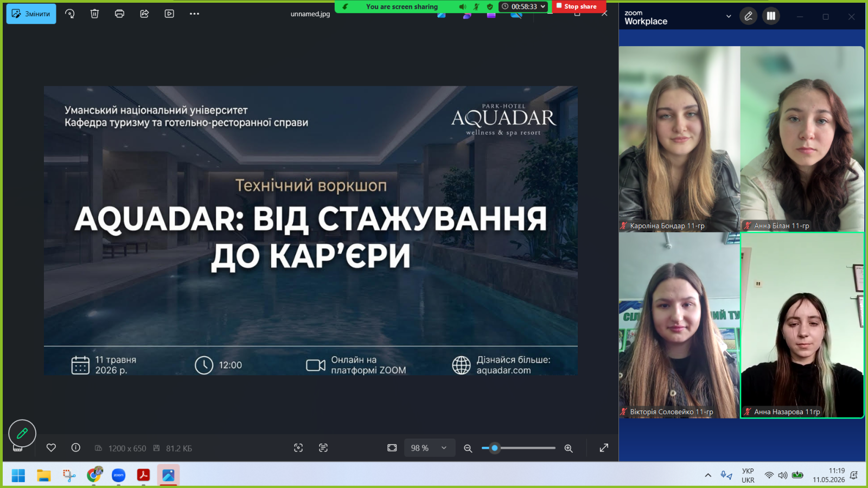
Task: Open the volume tray icon
Action: point(782,476)
